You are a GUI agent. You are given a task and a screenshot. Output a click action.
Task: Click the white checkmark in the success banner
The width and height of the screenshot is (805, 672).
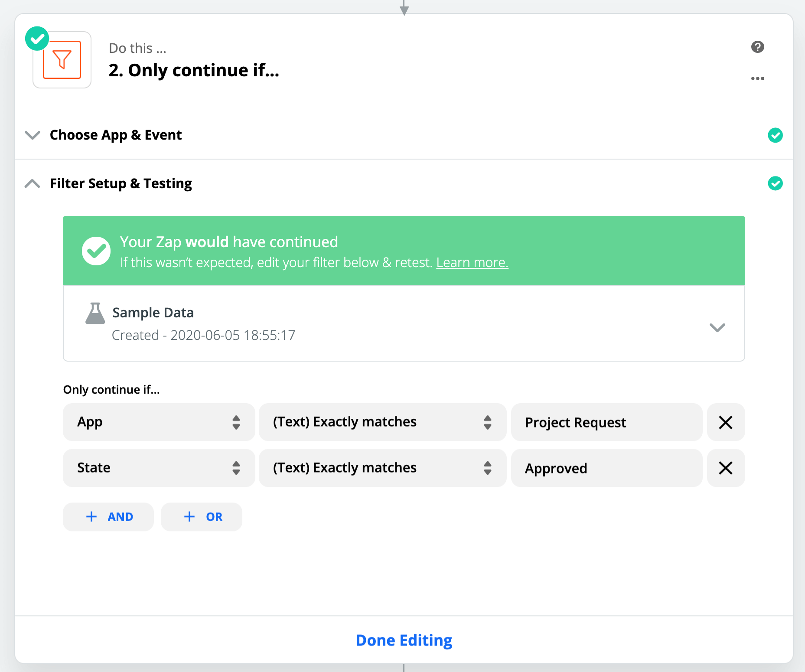96,251
